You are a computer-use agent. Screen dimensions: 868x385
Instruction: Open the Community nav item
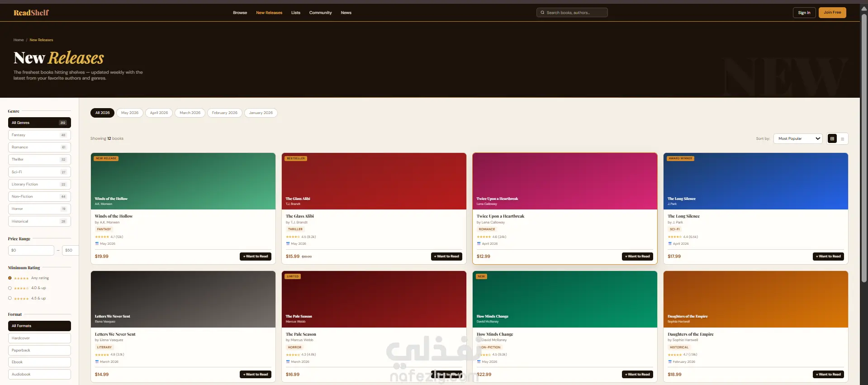(x=320, y=13)
